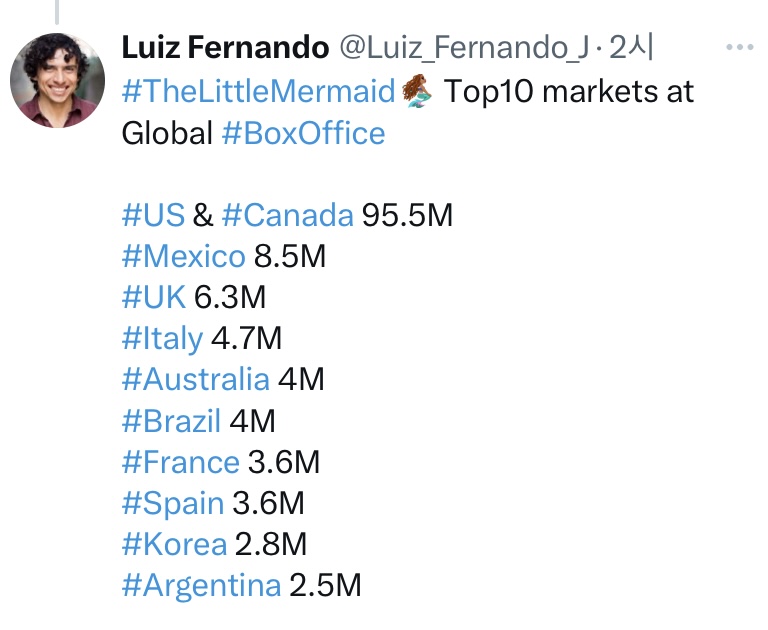Click the Luiz Fernando display name
This screenshot has height=630, width=768.
(x=225, y=48)
